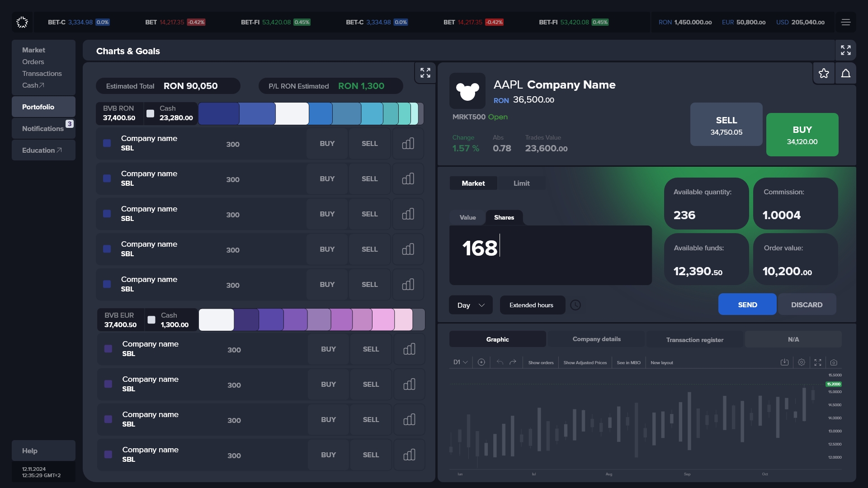This screenshot has width=868, height=488.
Task: Open chart settings gear icon
Action: tap(802, 362)
